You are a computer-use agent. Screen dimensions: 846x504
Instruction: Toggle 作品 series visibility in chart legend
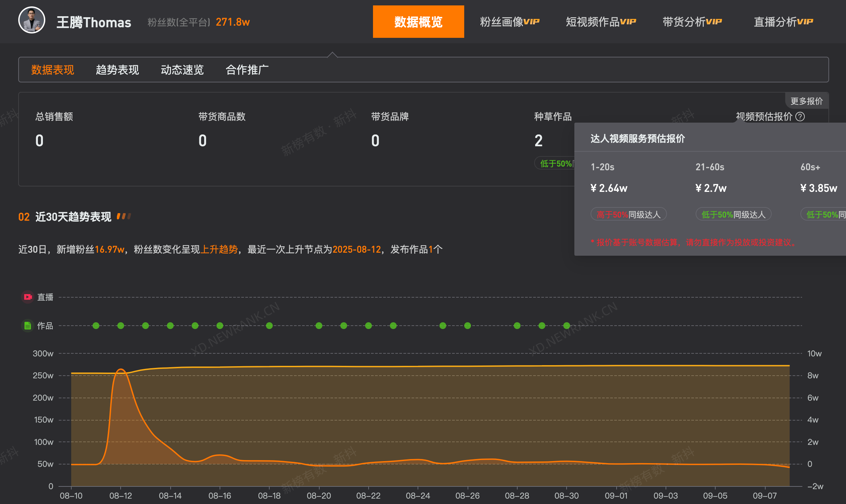pyautogui.click(x=45, y=326)
